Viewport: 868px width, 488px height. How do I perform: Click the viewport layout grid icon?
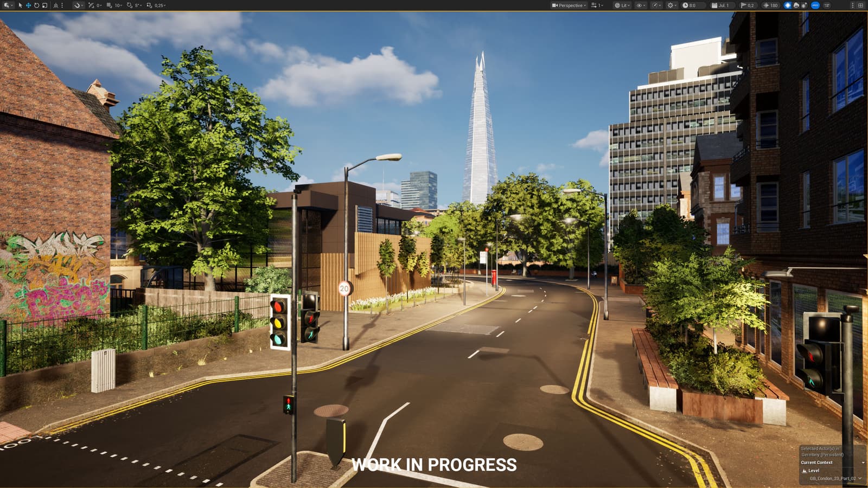click(860, 5)
